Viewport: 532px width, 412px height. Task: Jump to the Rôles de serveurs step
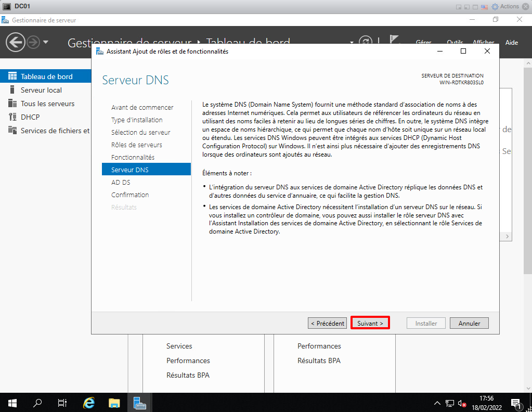point(136,145)
